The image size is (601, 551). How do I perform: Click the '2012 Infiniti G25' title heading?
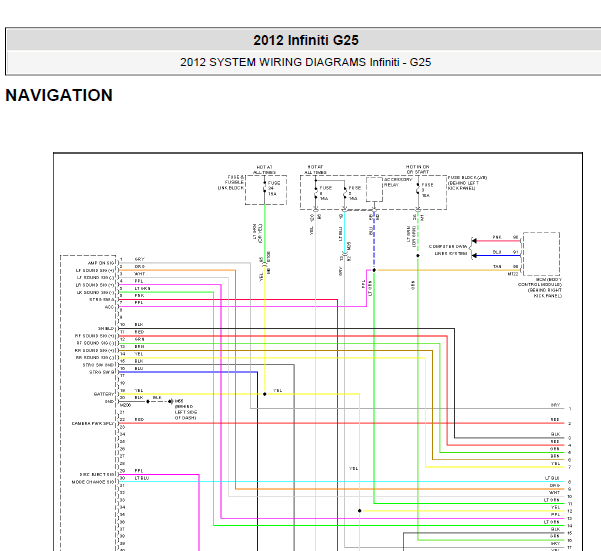(306, 40)
